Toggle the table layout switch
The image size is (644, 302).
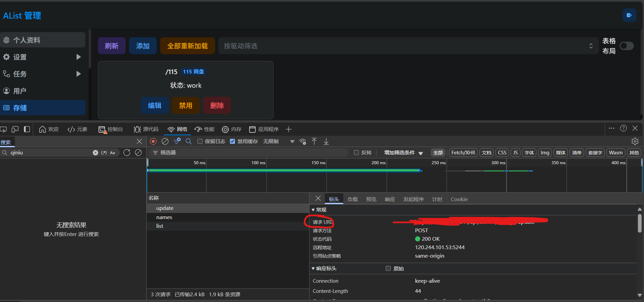627,46
